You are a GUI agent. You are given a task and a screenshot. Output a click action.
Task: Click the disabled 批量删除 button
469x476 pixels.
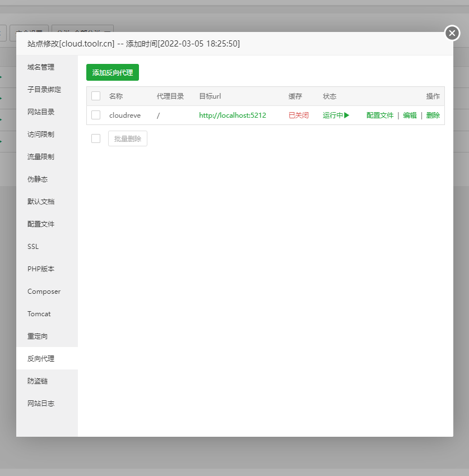click(128, 138)
